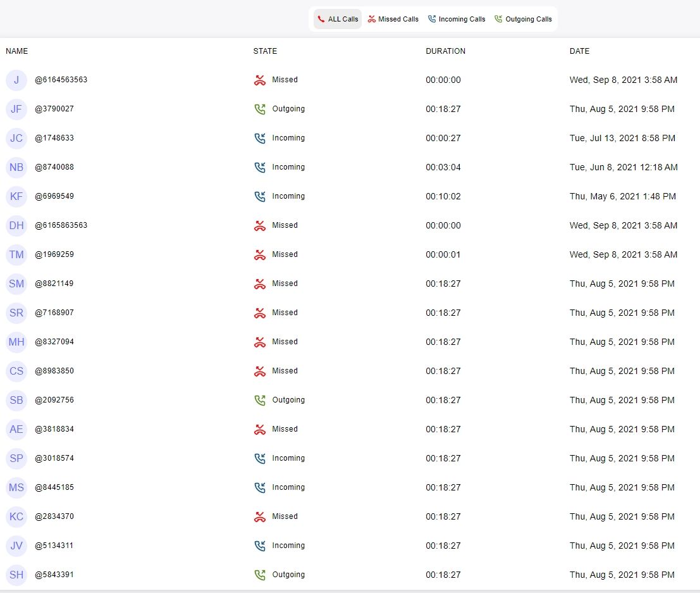Select the JV avatar icon
Viewport: 700px width, 593px height.
click(x=16, y=546)
